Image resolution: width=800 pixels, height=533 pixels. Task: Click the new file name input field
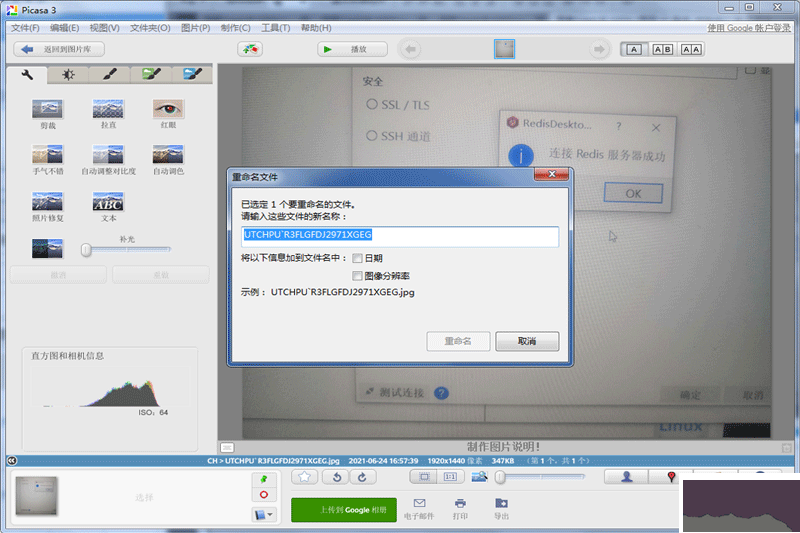point(400,237)
